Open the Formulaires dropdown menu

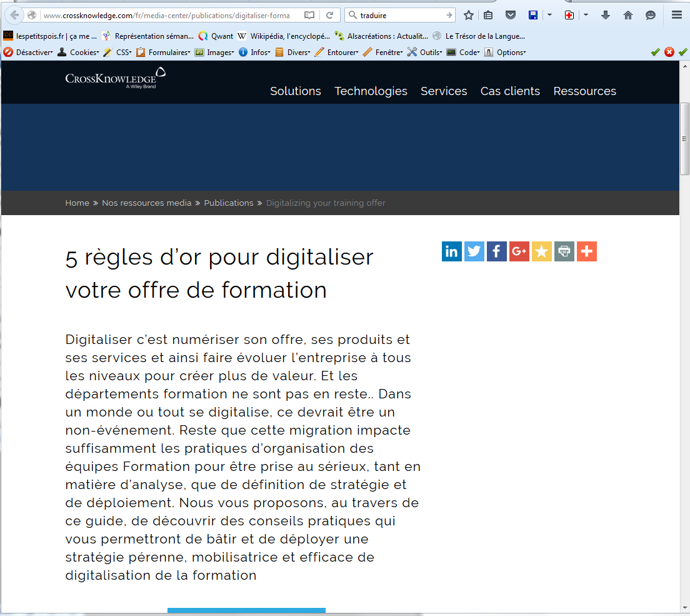pyautogui.click(x=164, y=53)
